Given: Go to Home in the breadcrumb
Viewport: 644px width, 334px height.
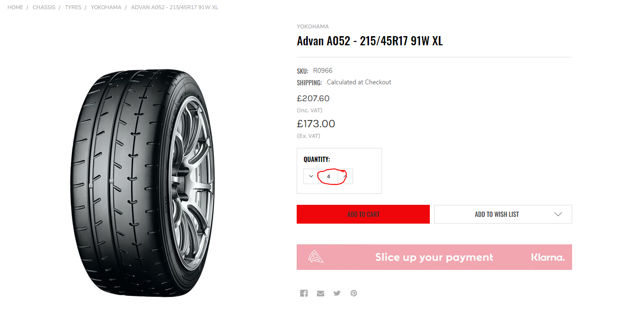Looking at the screenshot, I should coord(15,8).
